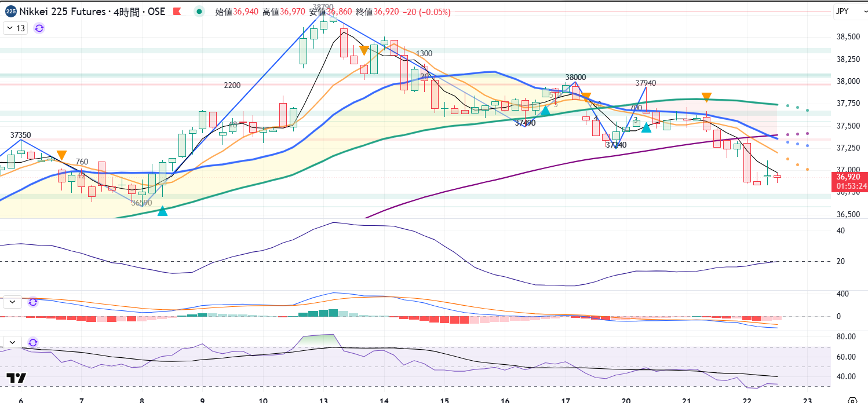
Task: Click purple refresh icon beside the 13 button
Action: [x=39, y=28]
